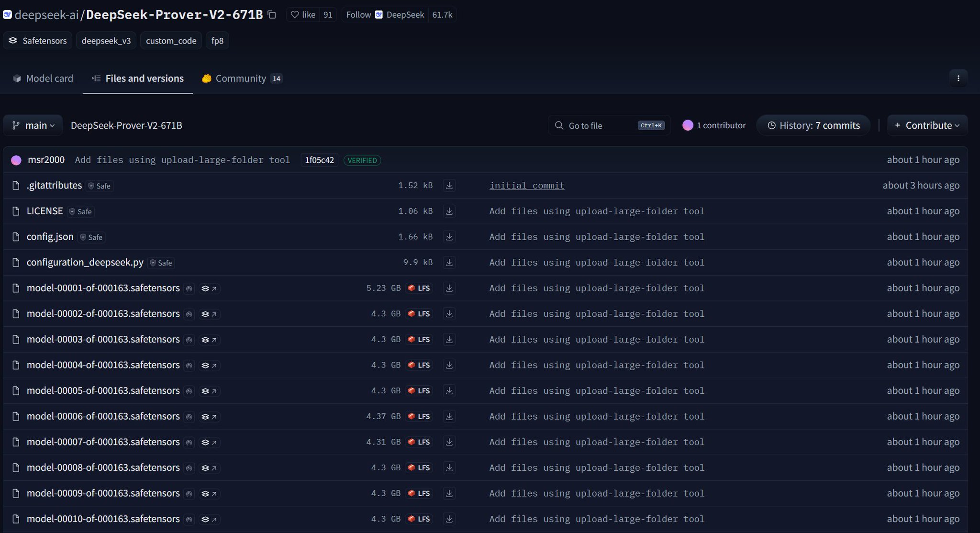
Task: Open model-00002-of-000163.safetensors
Action: (x=103, y=314)
